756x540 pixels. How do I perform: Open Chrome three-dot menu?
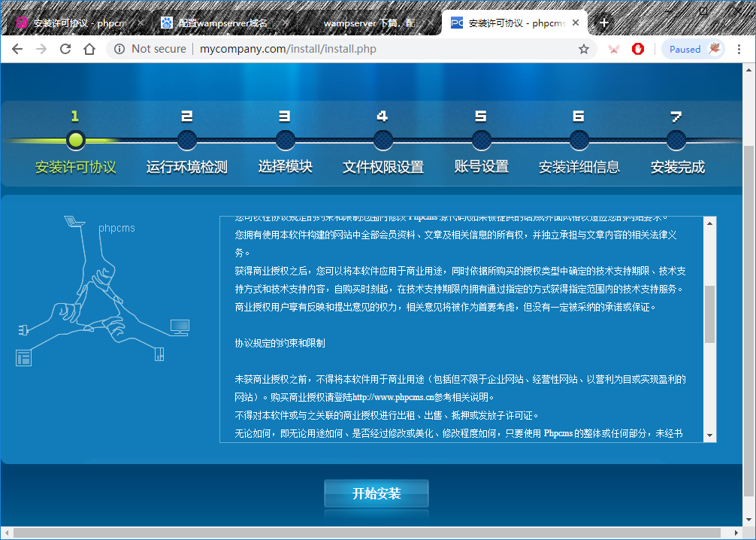coord(739,49)
